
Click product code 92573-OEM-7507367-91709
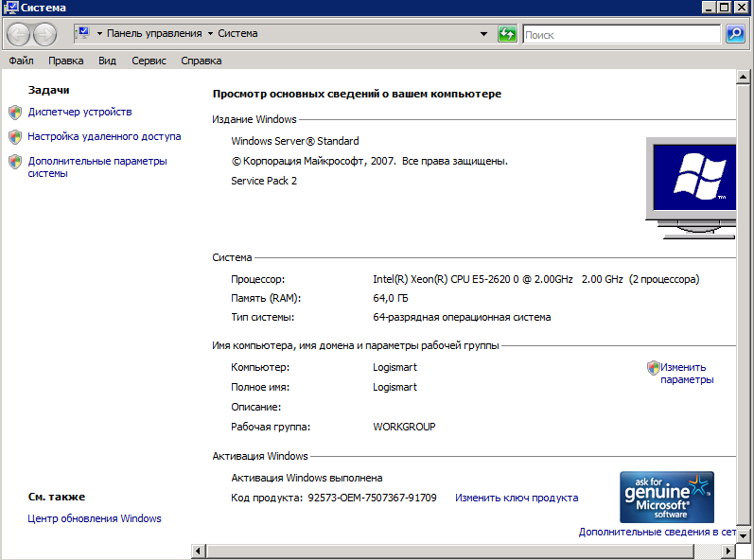[x=372, y=498]
